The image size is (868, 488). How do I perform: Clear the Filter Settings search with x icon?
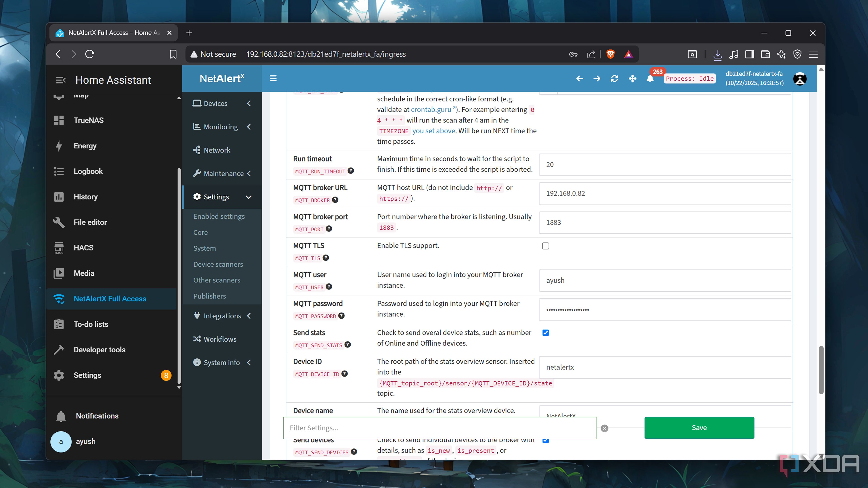tap(604, 428)
